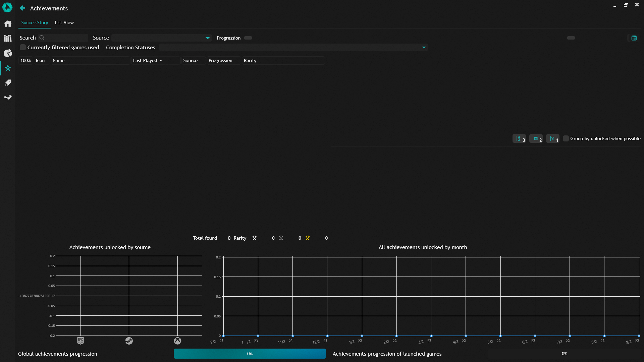
Task: Select the achievements star icon in sidebar
Action: tap(7, 68)
